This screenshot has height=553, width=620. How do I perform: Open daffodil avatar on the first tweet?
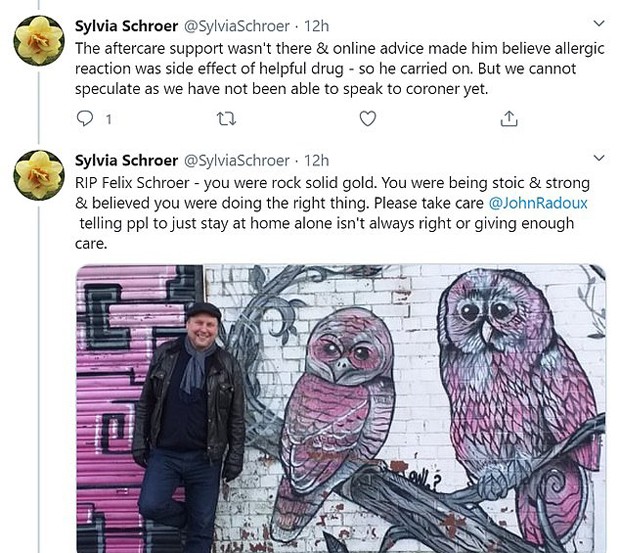click(39, 41)
